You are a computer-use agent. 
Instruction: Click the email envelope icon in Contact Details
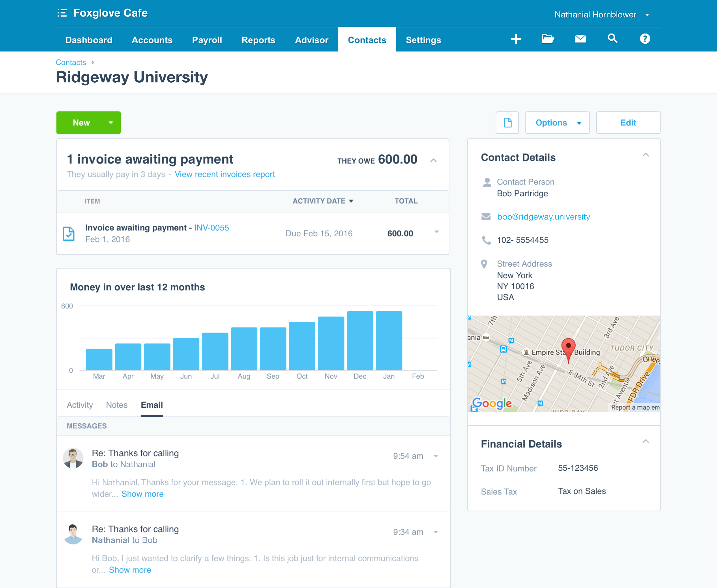pyautogui.click(x=486, y=217)
